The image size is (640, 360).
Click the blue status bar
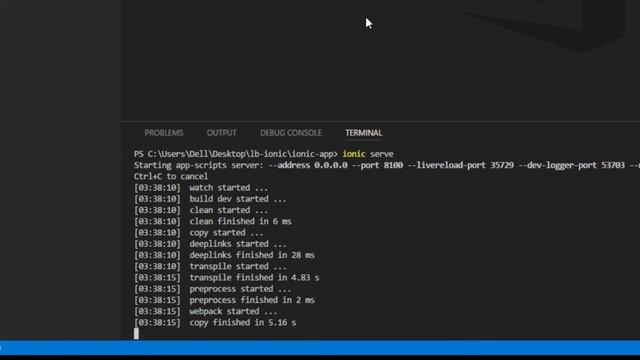(x=320, y=347)
